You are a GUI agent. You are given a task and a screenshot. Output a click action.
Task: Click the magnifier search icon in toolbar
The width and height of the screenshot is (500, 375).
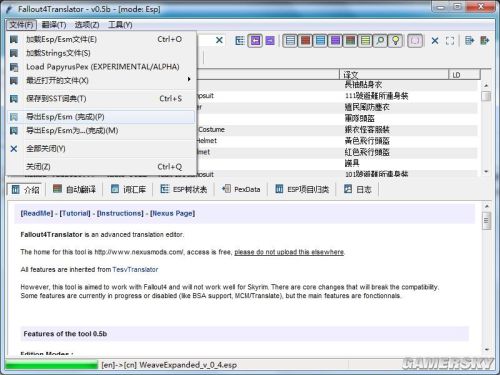coord(380,41)
